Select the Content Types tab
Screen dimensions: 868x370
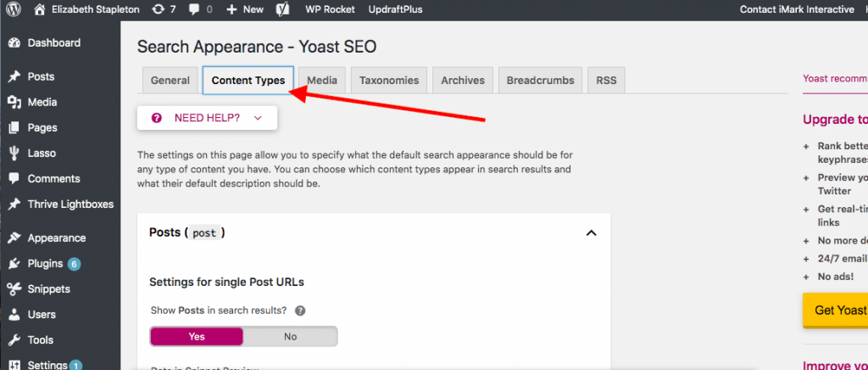(x=248, y=81)
